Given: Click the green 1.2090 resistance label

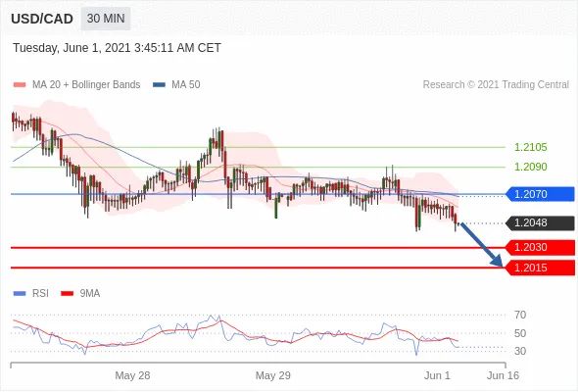Looking at the screenshot, I should [x=530, y=167].
